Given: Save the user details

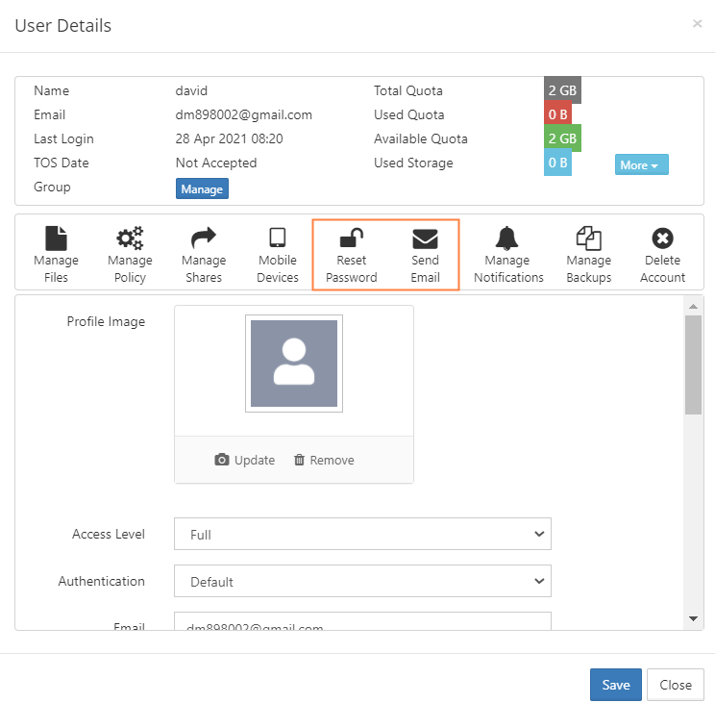Looking at the screenshot, I should pos(615,685).
